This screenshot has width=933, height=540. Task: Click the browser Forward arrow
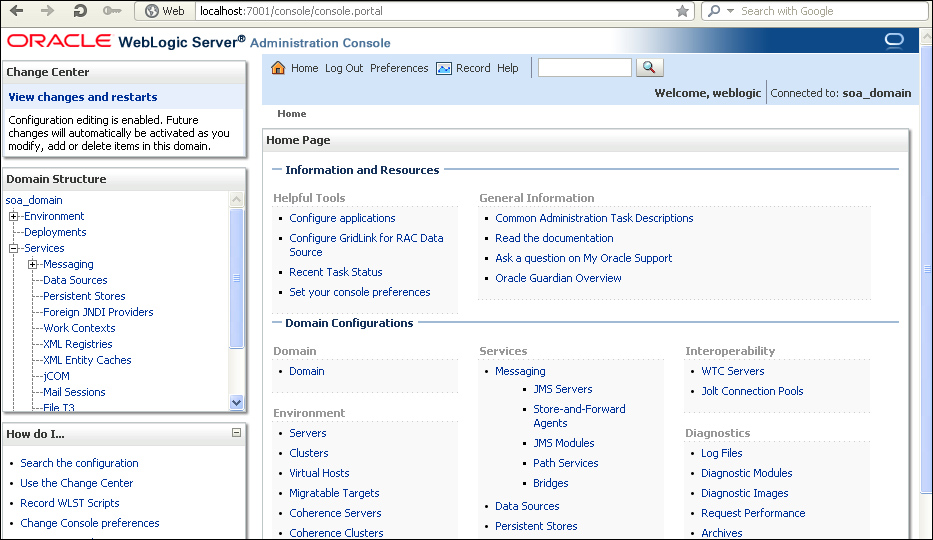(48, 10)
